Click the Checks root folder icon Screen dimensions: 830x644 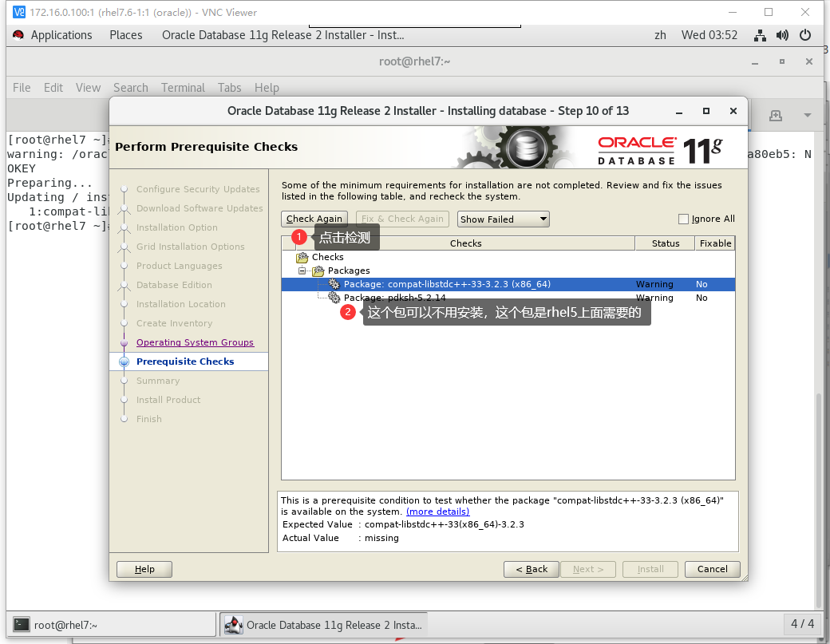[x=302, y=257]
